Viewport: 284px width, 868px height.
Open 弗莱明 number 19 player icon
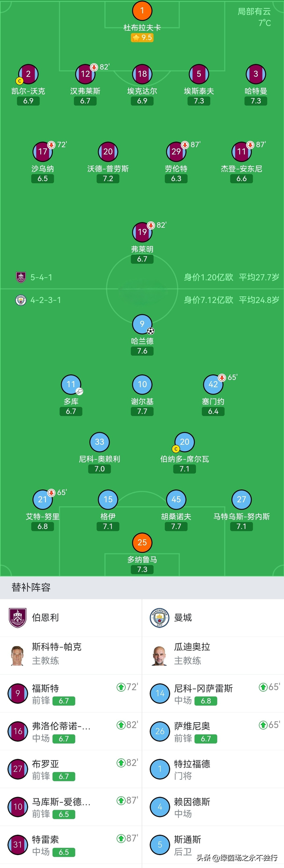(142, 232)
